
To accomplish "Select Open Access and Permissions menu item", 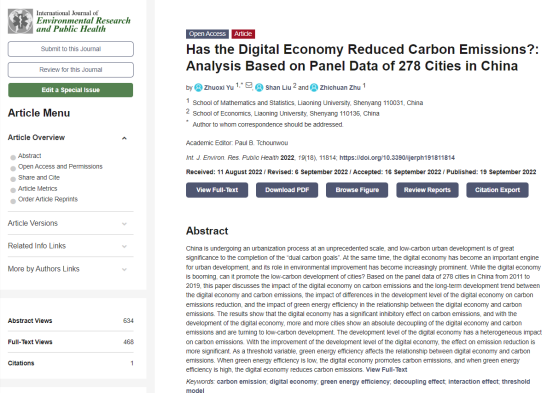I will (60, 166).
